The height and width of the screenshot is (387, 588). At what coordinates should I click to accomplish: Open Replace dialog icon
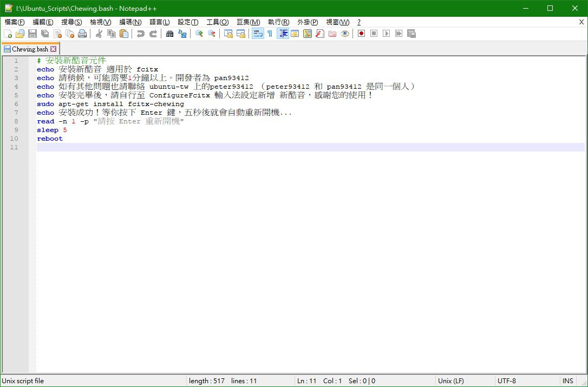pos(182,34)
